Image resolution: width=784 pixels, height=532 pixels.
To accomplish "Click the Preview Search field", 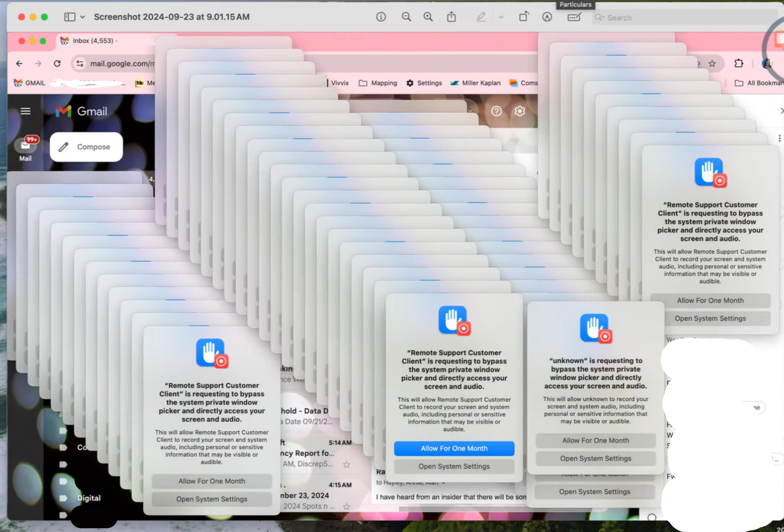I will pos(685,18).
